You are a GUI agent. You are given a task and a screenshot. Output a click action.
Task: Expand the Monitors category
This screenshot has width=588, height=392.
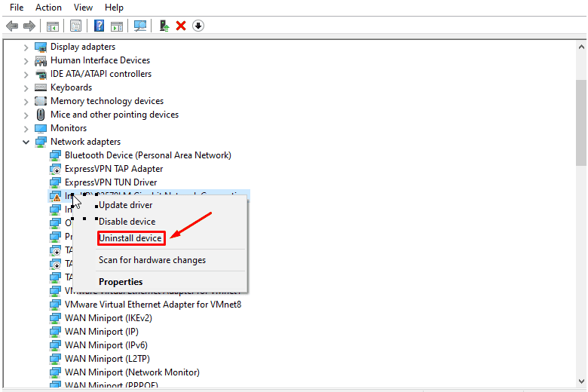click(26, 129)
